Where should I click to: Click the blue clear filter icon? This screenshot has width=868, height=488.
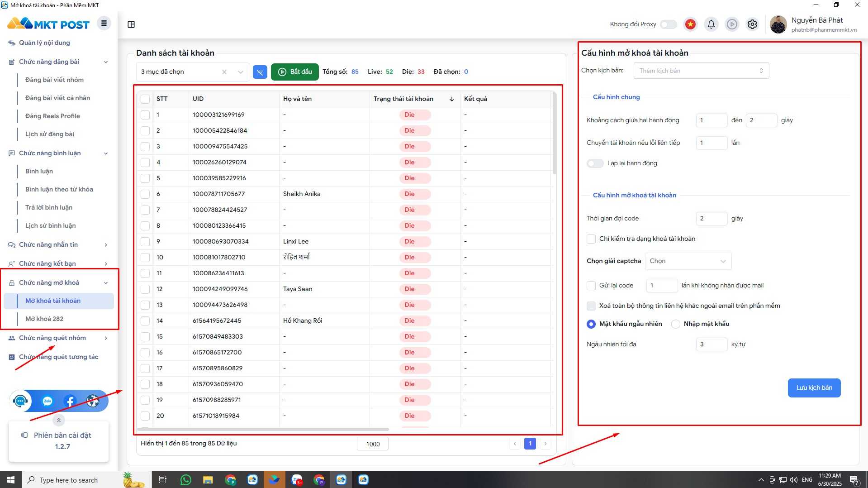click(x=260, y=72)
